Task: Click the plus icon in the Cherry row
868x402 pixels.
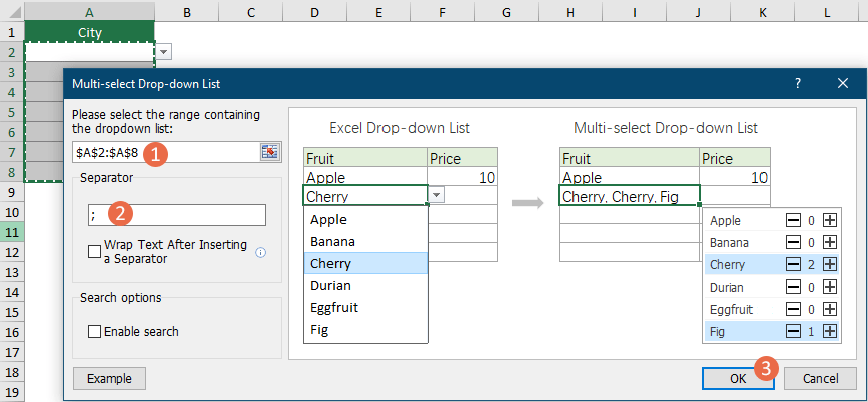Action: pos(829,265)
